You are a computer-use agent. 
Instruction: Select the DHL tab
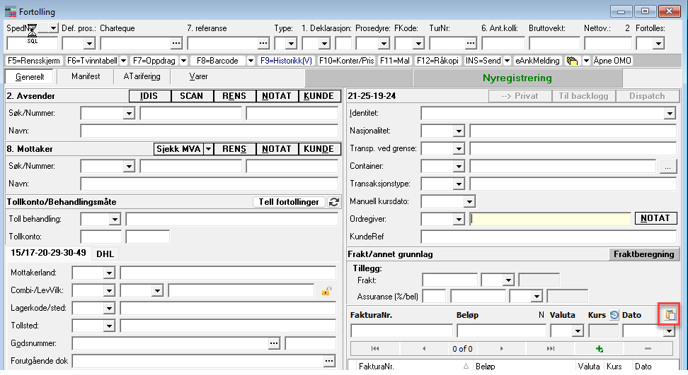coord(105,254)
